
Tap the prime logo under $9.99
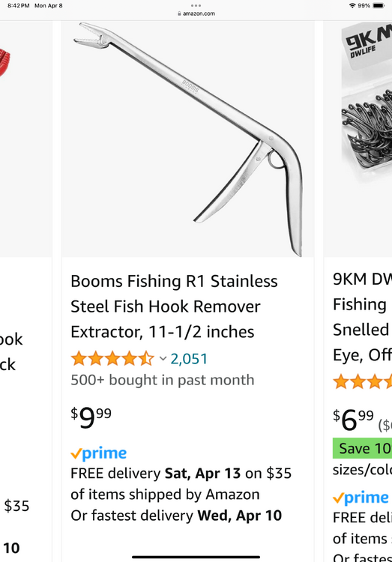click(99, 453)
